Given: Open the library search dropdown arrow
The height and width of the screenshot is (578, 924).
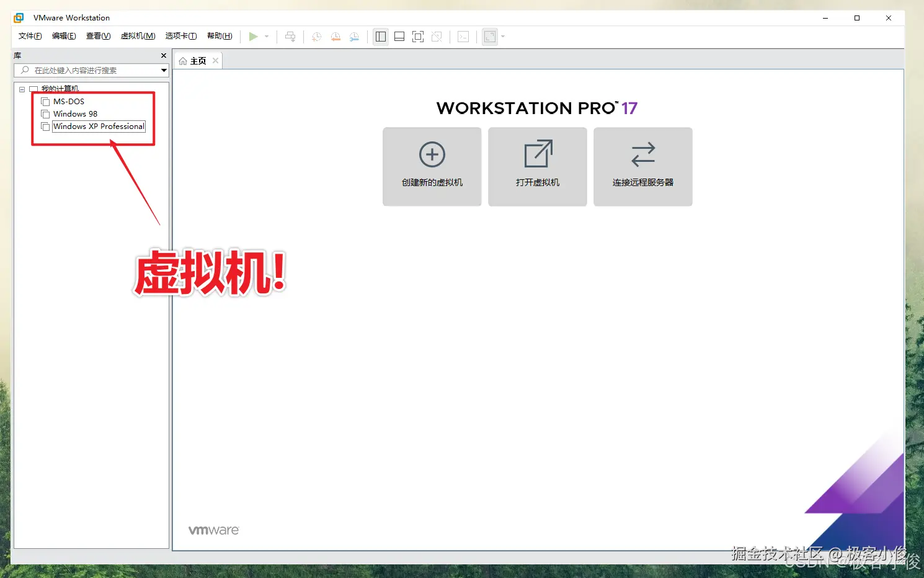Looking at the screenshot, I should click(164, 70).
